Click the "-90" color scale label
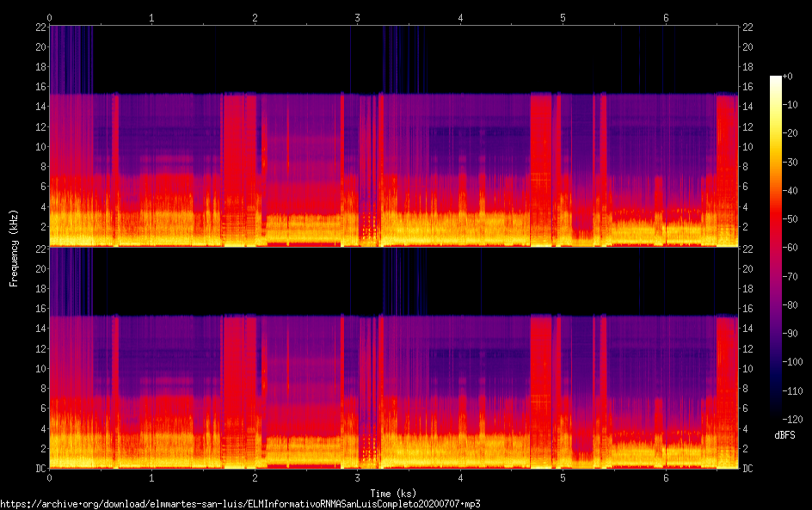Viewport: 812px width, 510px height. (x=790, y=334)
